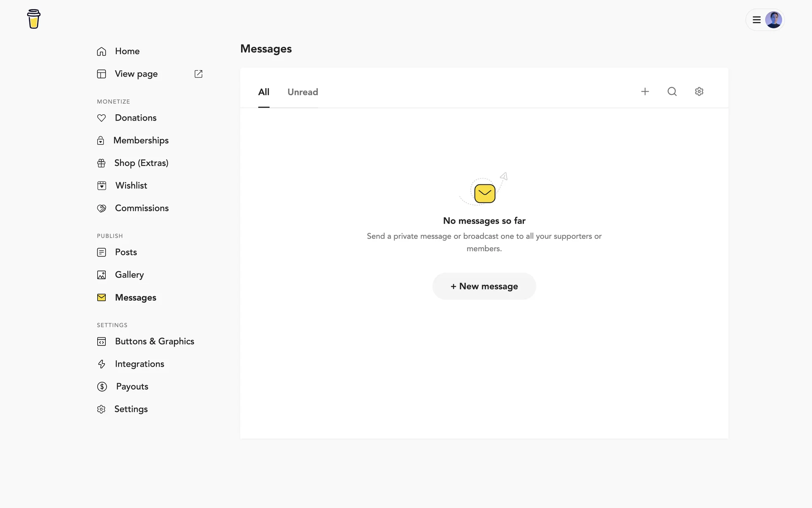Open message search with the magnifier icon

pos(672,91)
